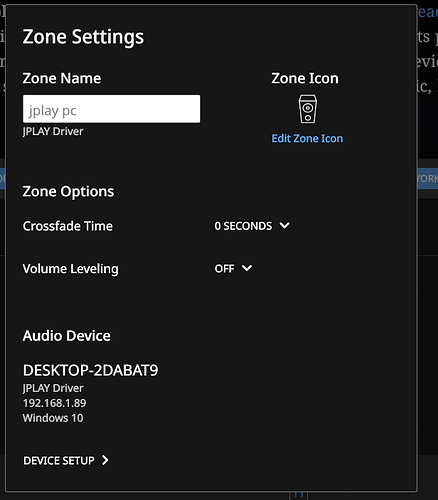Click the Volume Leveling label
Image resolution: width=438 pixels, height=500 pixels.
70,269
